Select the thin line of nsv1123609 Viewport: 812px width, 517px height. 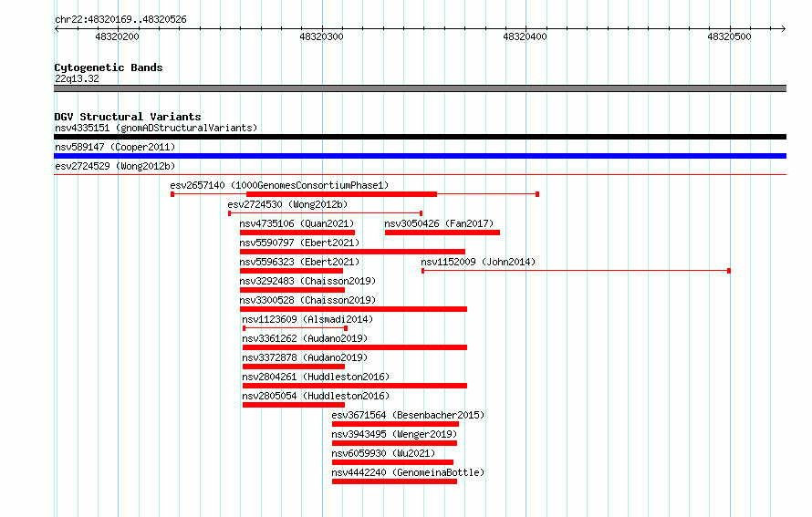coord(296,328)
